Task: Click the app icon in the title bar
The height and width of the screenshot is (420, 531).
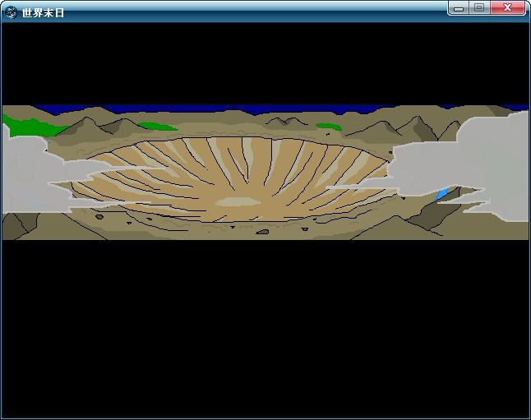Action: pos(10,13)
